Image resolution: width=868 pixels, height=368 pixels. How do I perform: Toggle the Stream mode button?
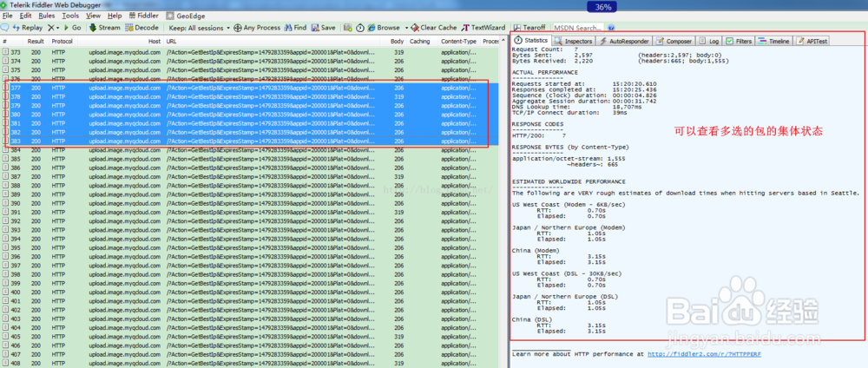point(105,27)
